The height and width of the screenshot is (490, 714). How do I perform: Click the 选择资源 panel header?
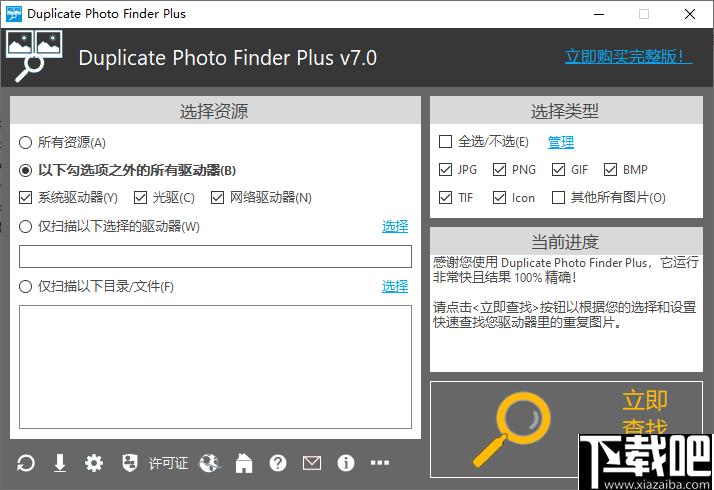pos(215,111)
